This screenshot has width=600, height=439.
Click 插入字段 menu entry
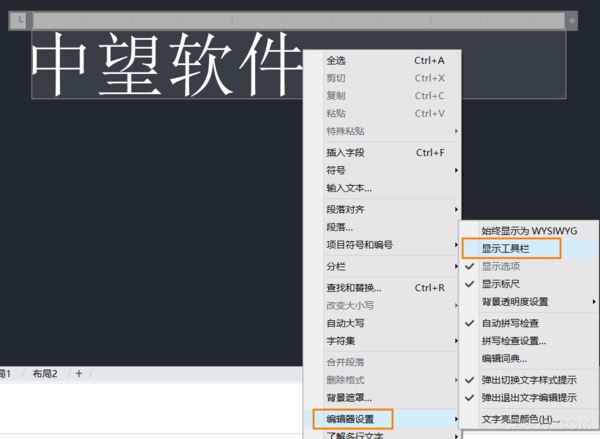pyautogui.click(x=345, y=153)
